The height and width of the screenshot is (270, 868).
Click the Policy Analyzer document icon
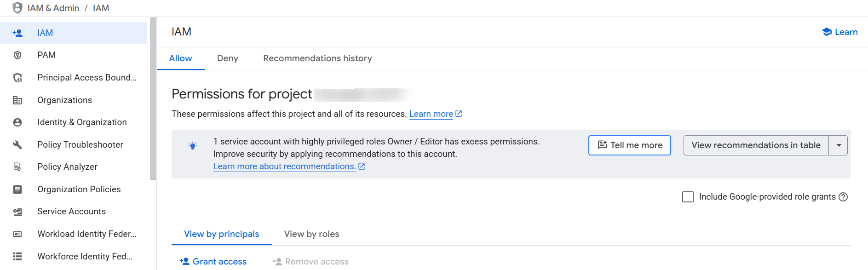[x=17, y=167]
